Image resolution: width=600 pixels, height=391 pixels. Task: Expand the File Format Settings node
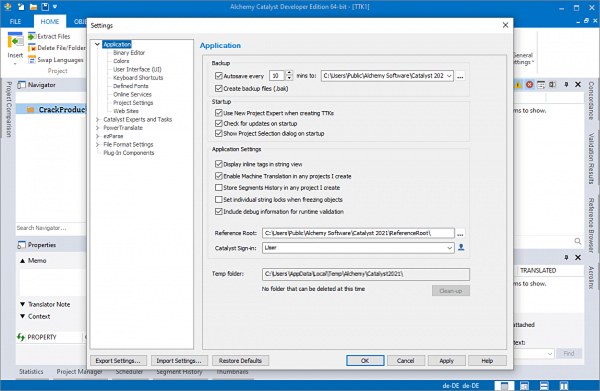pos(97,145)
